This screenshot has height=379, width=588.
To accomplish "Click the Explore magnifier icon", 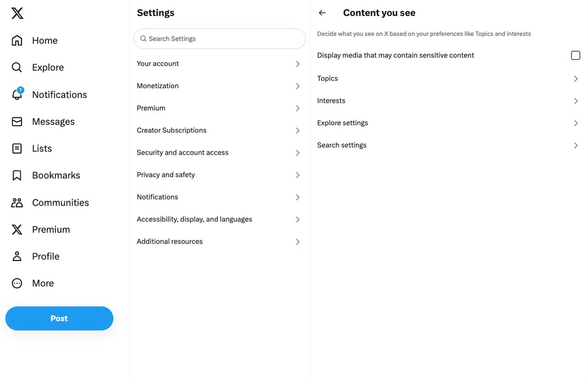I will pos(17,67).
